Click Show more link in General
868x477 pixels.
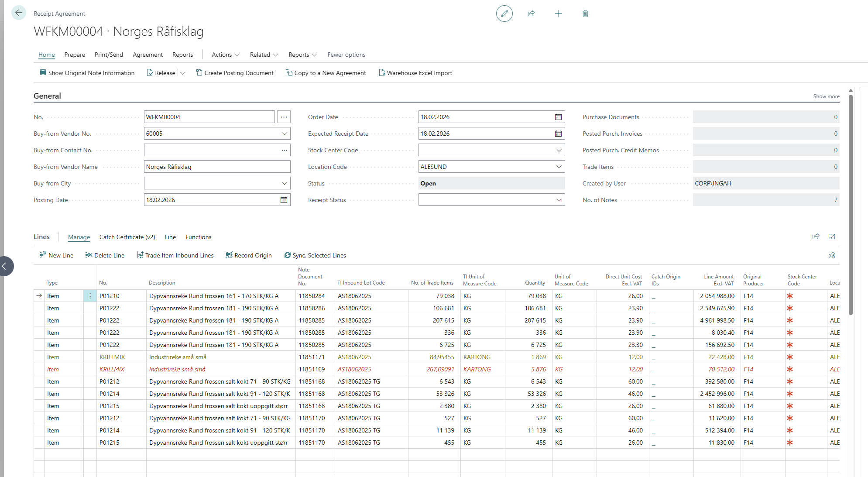(x=826, y=96)
